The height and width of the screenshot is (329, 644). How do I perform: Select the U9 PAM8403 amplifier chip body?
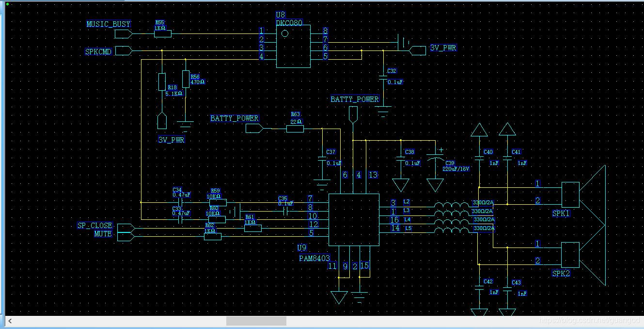(354, 220)
